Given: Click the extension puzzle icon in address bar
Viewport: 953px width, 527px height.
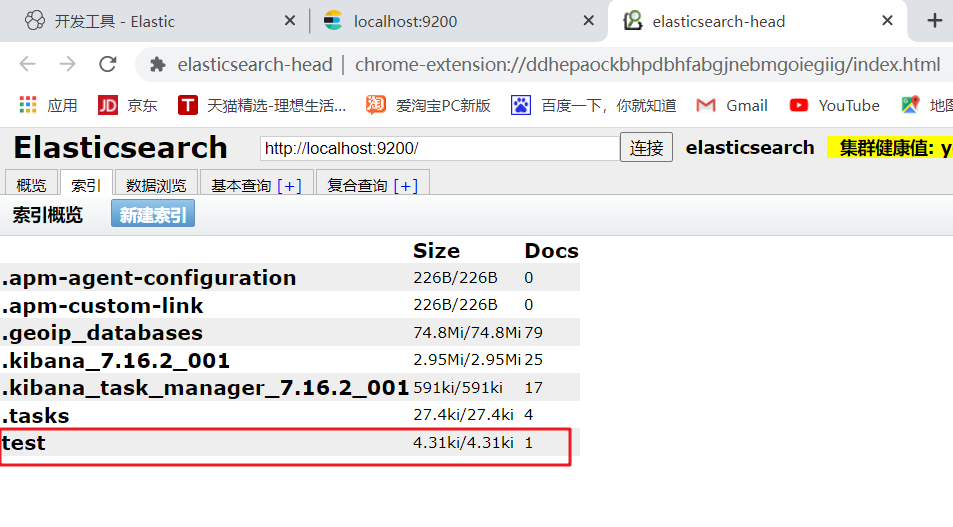Looking at the screenshot, I should [x=158, y=64].
